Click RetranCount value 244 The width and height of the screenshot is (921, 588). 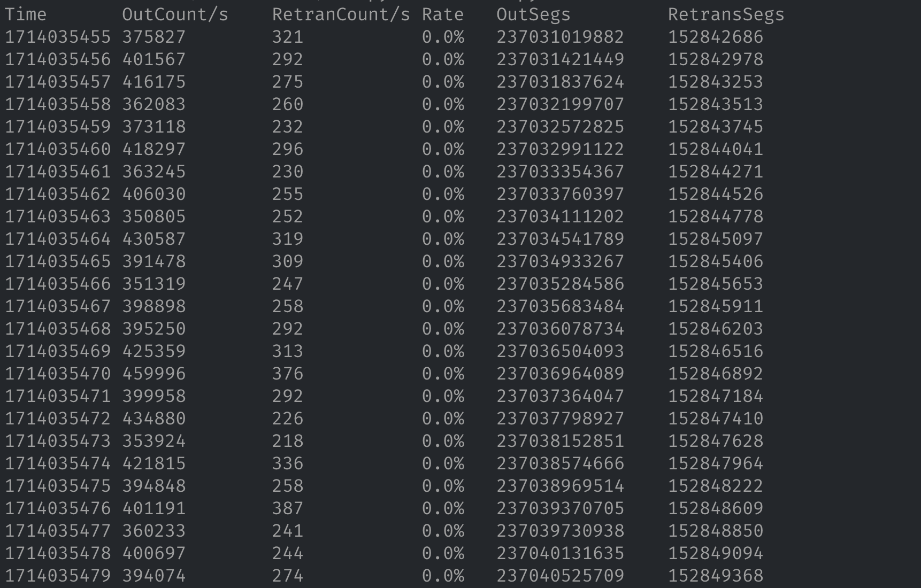coord(288,553)
